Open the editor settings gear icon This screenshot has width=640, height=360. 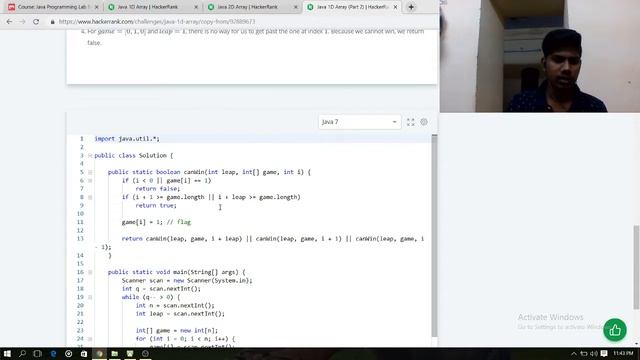coord(424,122)
